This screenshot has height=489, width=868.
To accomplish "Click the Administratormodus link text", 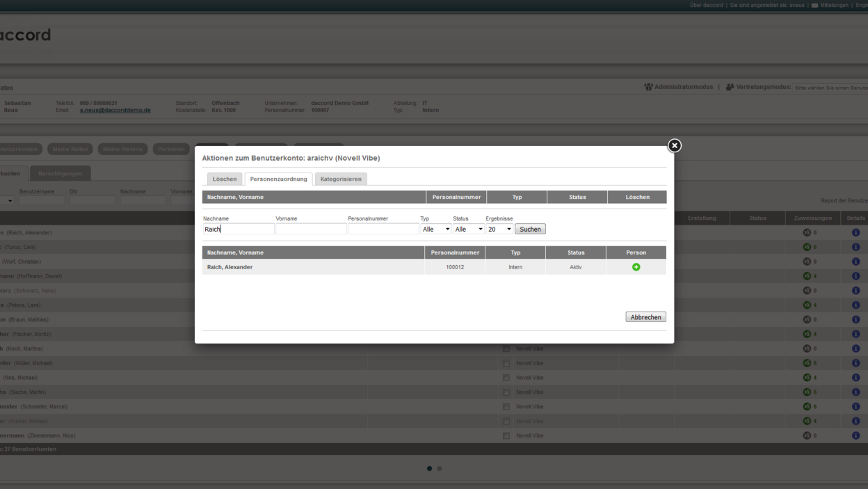I will coord(684,87).
